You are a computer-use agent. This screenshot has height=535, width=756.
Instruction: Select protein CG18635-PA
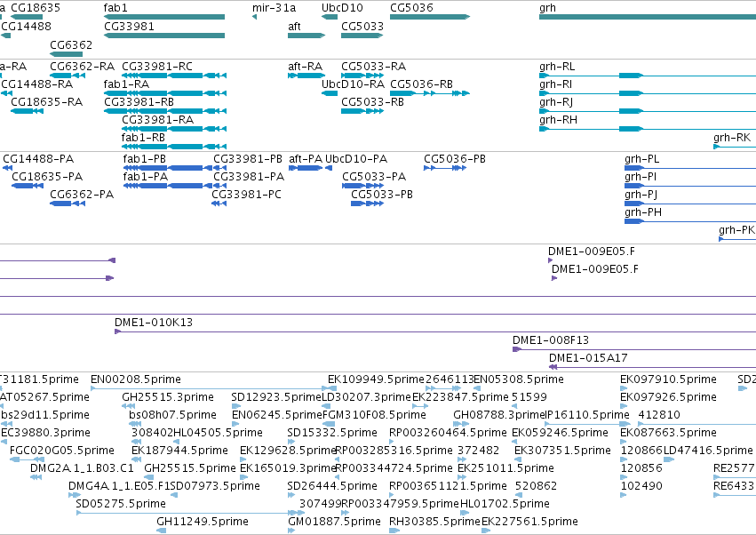(x=28, y=186)
